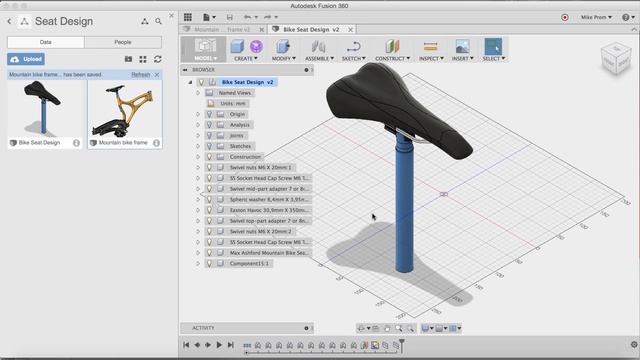Switch data panel to grid view

click(143, 59)
